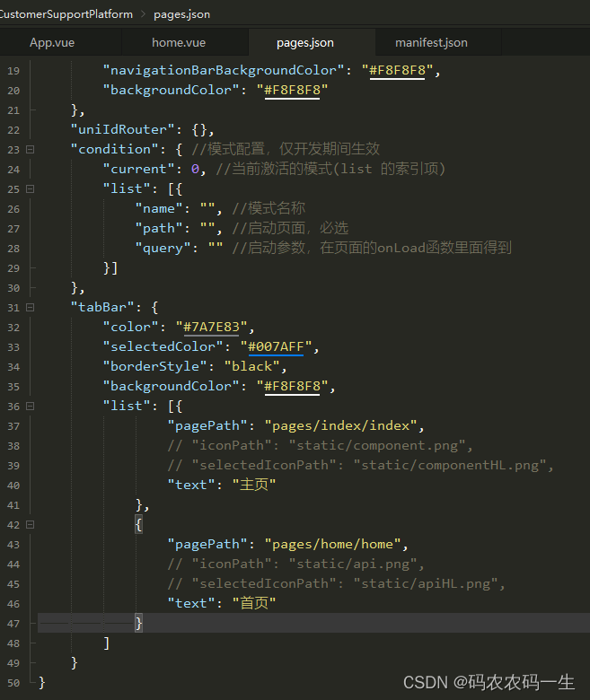Screen dimensions: 590x700
Task: Collapse the fold at line 23 condition
Action: pyautogui.click(x=31, y=149)
